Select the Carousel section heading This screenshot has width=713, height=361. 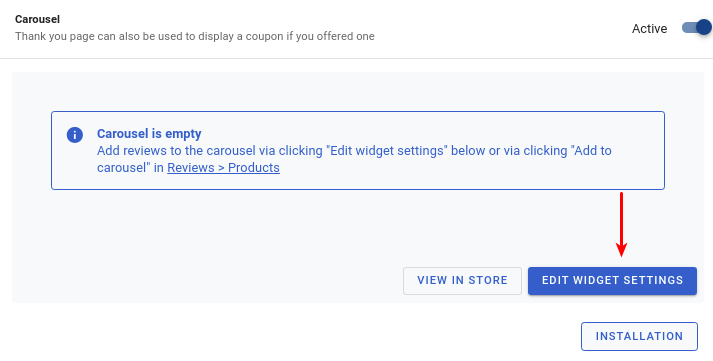pyautogui.click(x=37, y=19)
